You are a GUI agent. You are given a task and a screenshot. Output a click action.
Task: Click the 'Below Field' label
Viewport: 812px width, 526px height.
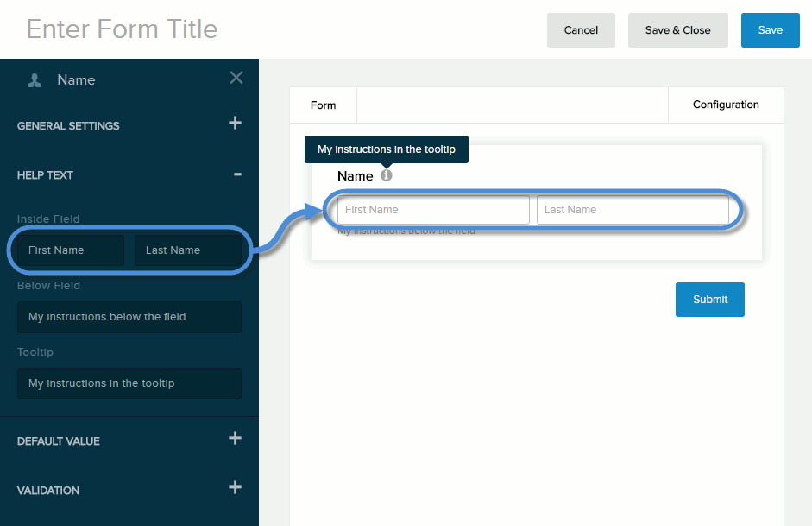click(48, 286)
